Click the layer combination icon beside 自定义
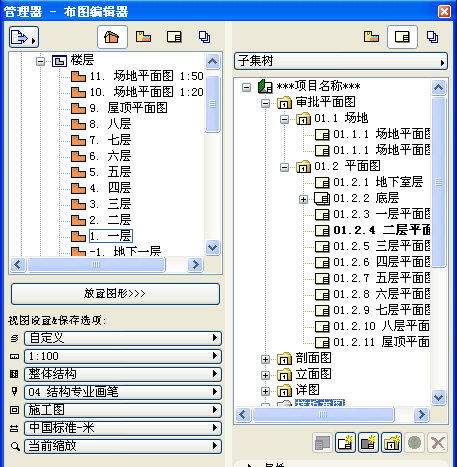 pyautogui.click(x=14, y=339)
